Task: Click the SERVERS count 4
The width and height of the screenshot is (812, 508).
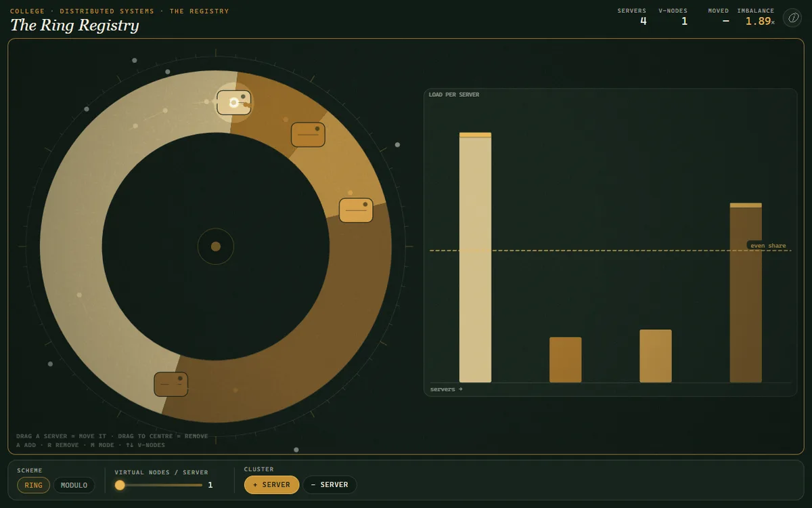Action: (x=644, y=21)
